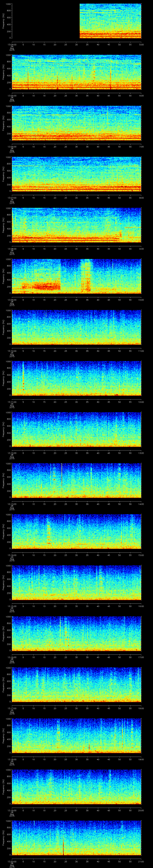Click the 13:10:00 start time label
153x868 pixels.
point(12,351)
